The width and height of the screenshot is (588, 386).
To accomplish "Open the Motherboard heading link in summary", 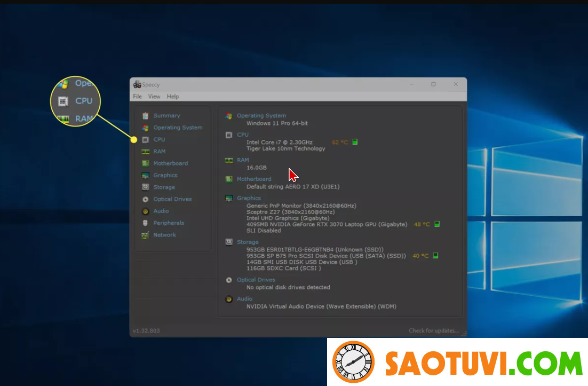I will point(254,179).
